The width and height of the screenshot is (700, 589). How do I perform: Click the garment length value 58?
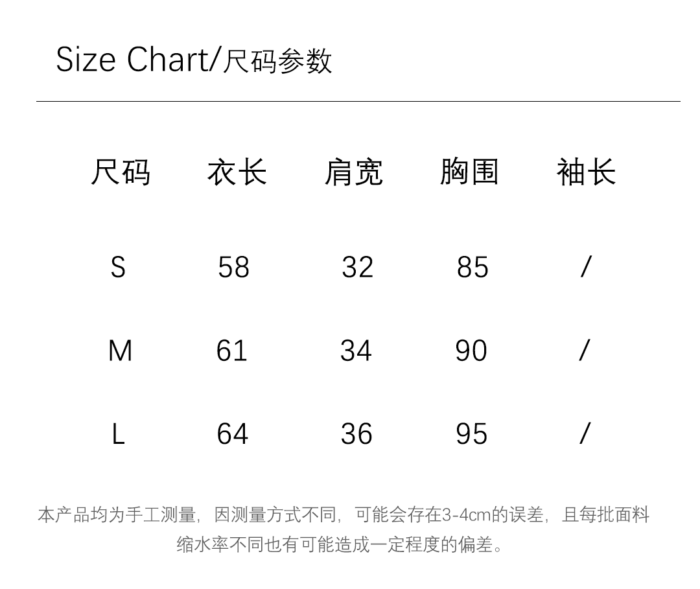233,267
